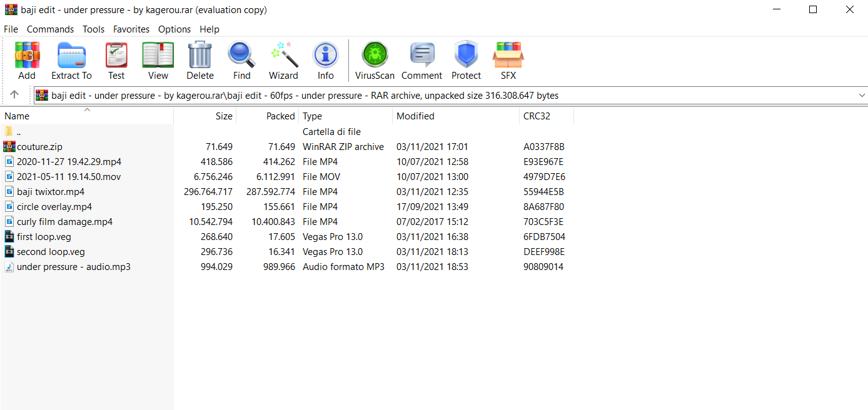868x410 pixels.
Task: Click CRC32 value A0337F8B
Action: pos(543,147)
